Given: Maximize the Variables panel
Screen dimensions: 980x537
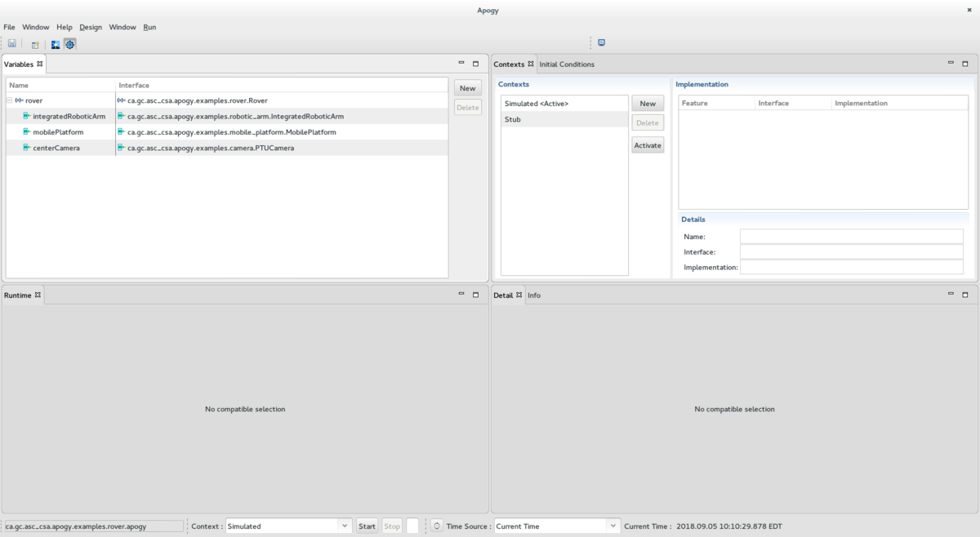Looking at the screenshot, I should [x=475, y=63].
